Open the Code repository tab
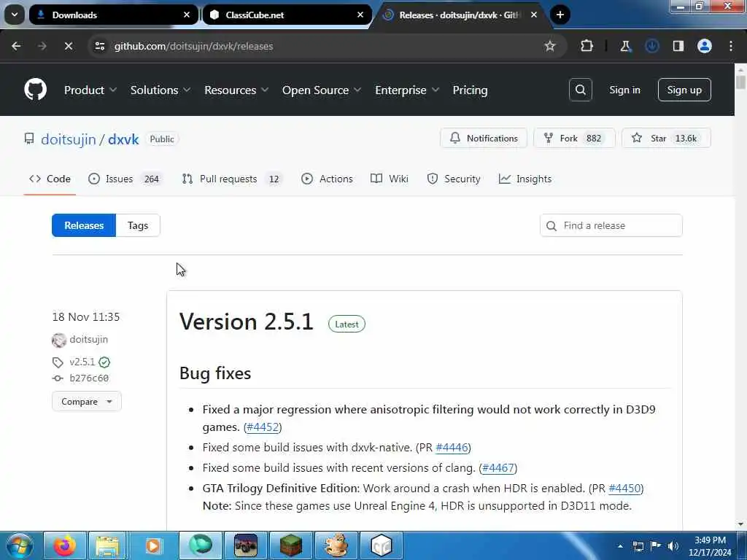 pyautogui.click(x=50, y=179)
